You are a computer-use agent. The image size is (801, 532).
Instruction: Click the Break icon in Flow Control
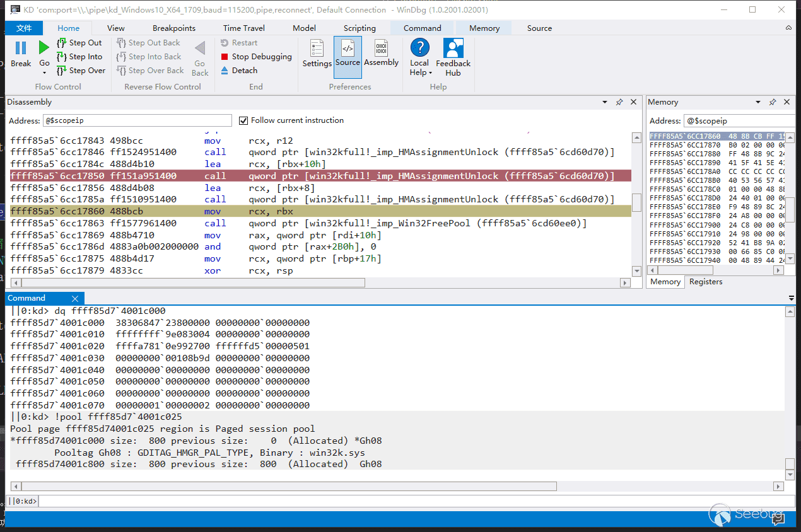point(21,49)
